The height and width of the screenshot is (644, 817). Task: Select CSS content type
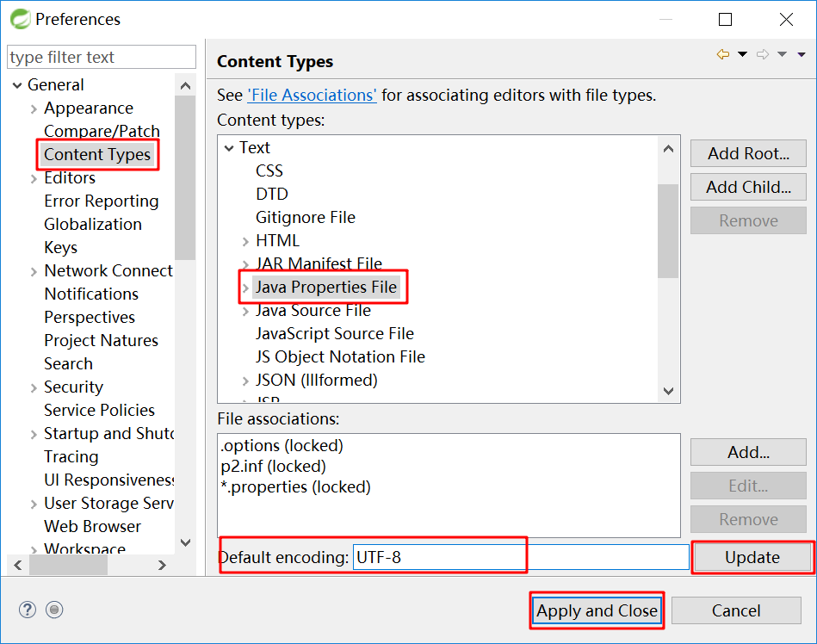tap(269, 170)
